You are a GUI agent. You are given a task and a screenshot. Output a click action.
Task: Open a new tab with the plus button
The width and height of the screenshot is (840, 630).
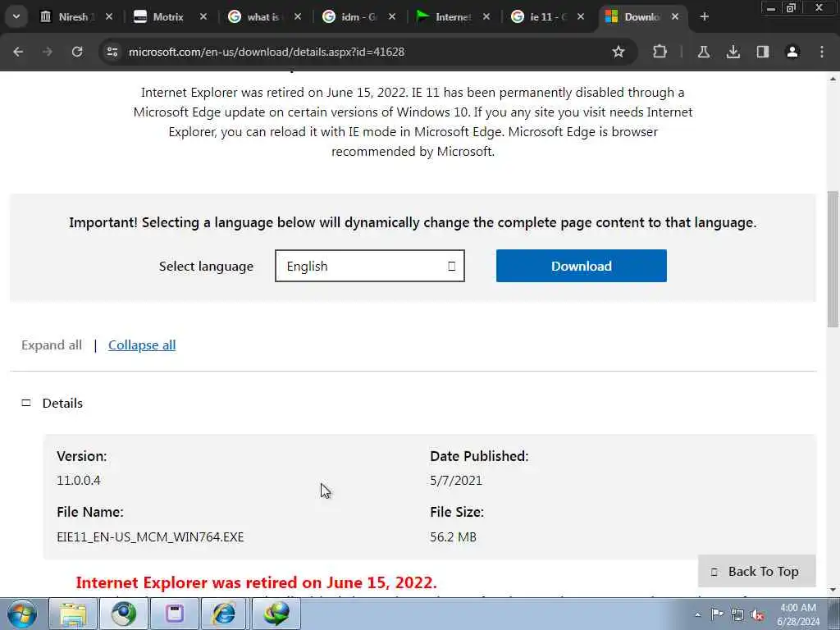click(x=704, y=16)
